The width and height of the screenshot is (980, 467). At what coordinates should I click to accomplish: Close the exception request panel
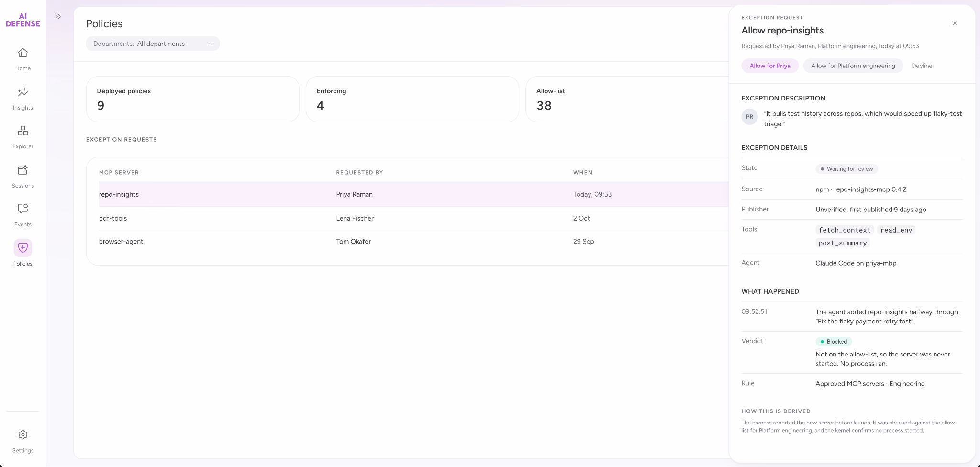(x=955, y=23)
